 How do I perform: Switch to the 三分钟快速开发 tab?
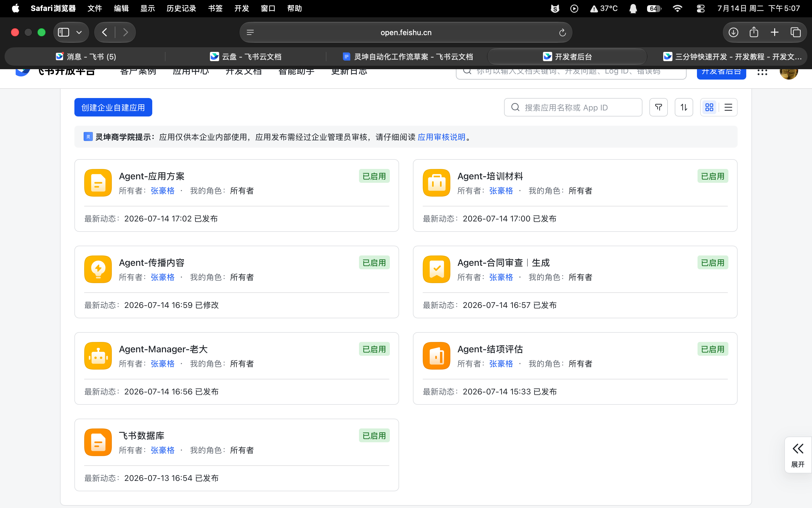tap(733, 57)
